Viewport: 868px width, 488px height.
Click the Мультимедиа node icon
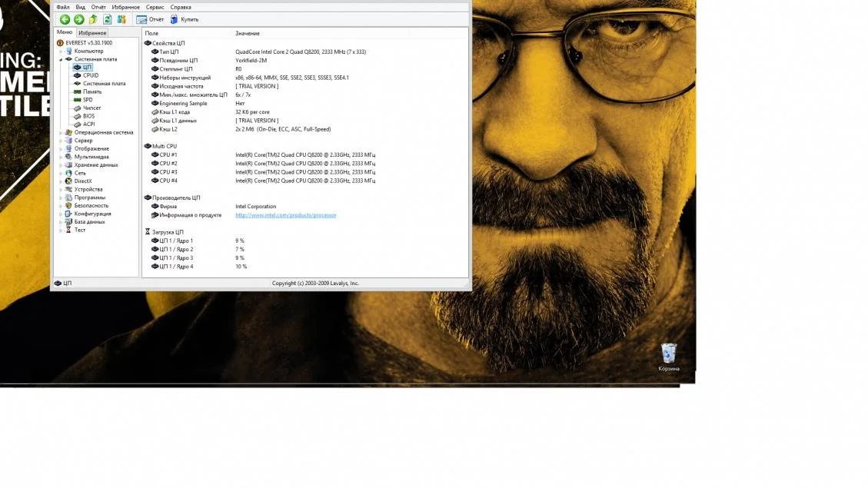[68, 157]
